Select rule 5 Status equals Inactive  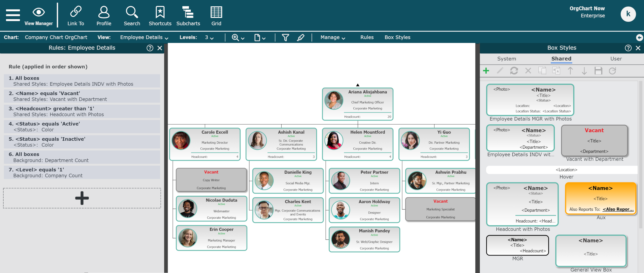pyautogui.click(x=82, y=142)
